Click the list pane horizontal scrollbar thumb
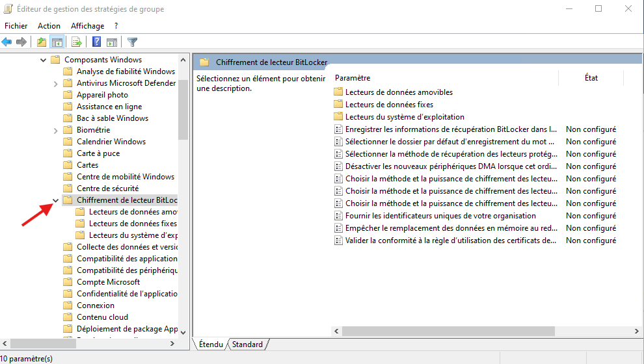644x364 pixels. (448, 331)
